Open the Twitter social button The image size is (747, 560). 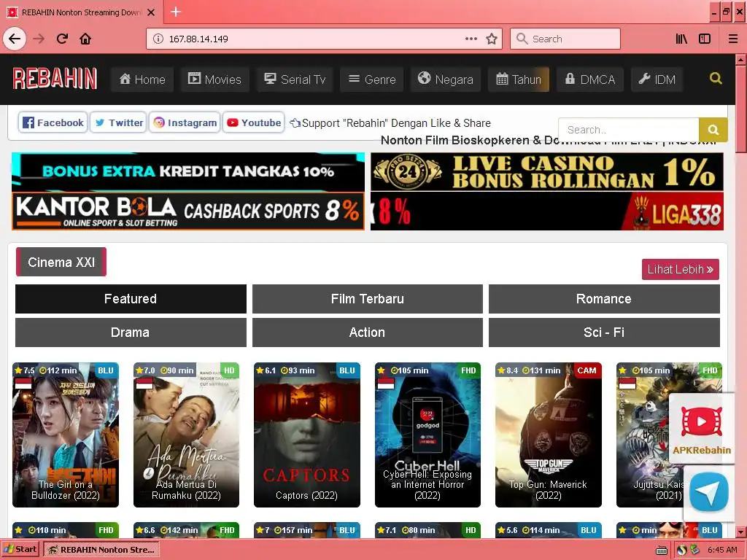tap(118, 122)
